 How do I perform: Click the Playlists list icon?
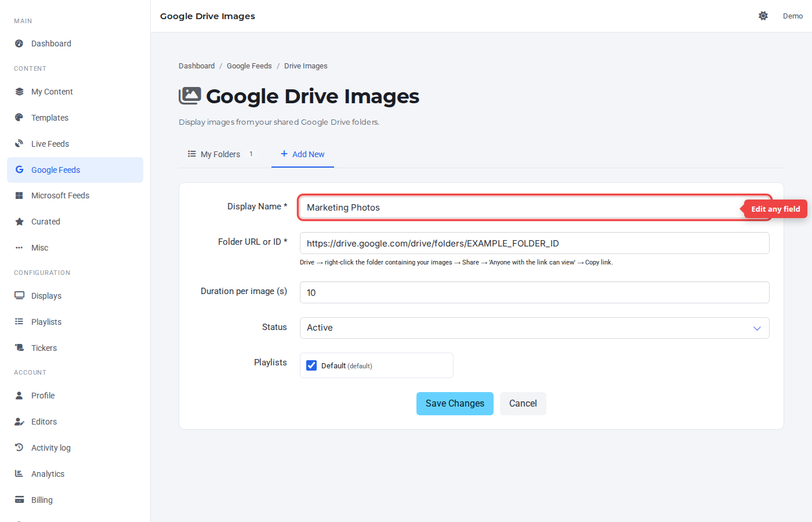pos(19,322)
